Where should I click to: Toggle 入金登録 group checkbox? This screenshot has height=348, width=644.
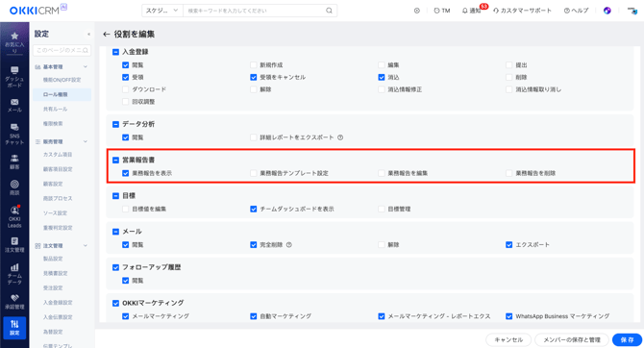pos(115,52)
